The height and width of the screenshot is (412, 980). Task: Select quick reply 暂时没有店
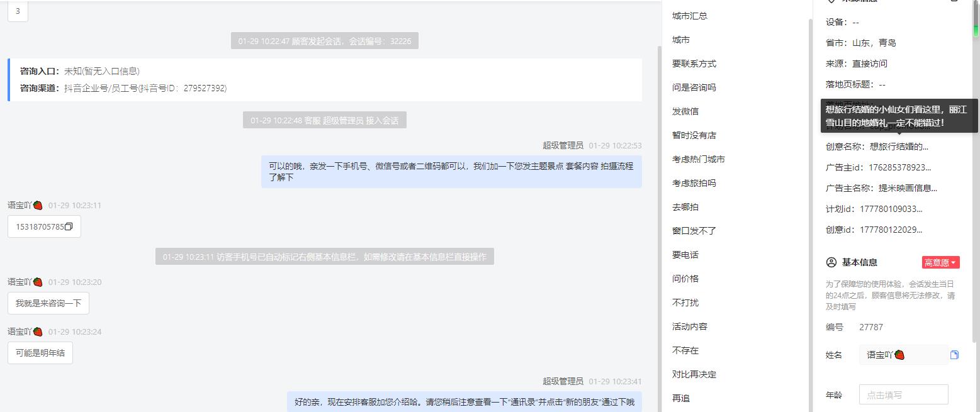point(694,135)
